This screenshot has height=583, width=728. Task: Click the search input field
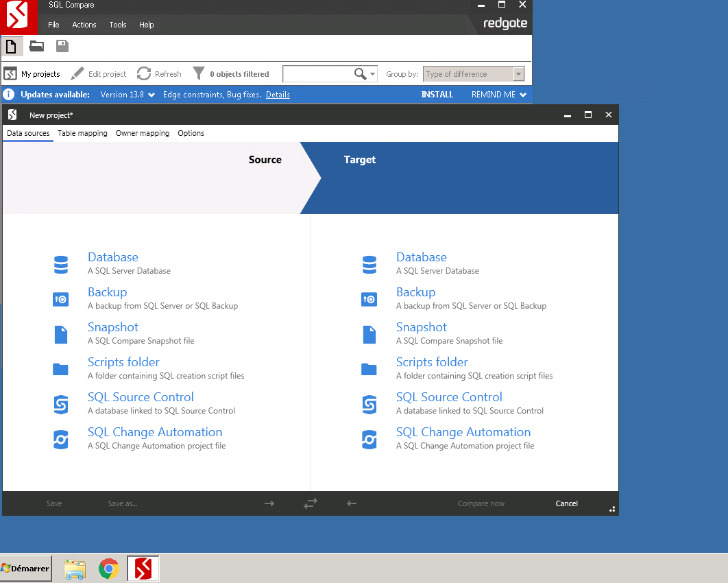pos(318,74)
